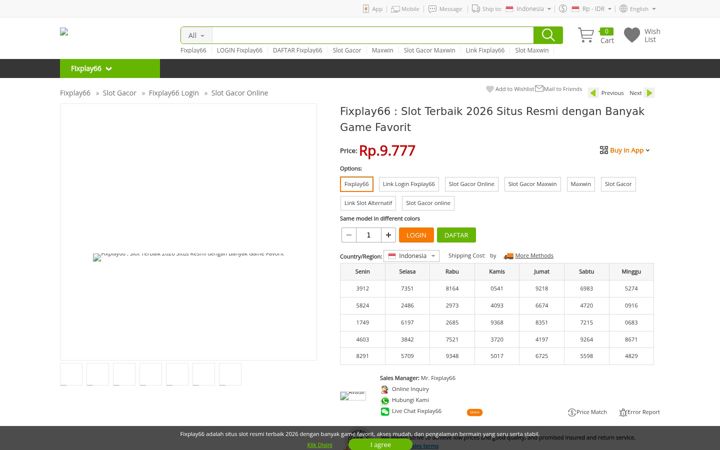Select the first product thumbnail
This screenshot has height=450, width=720.
coord(71,374)
